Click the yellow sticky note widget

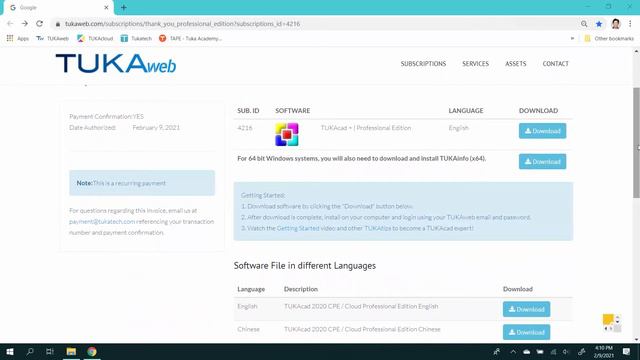608,319
